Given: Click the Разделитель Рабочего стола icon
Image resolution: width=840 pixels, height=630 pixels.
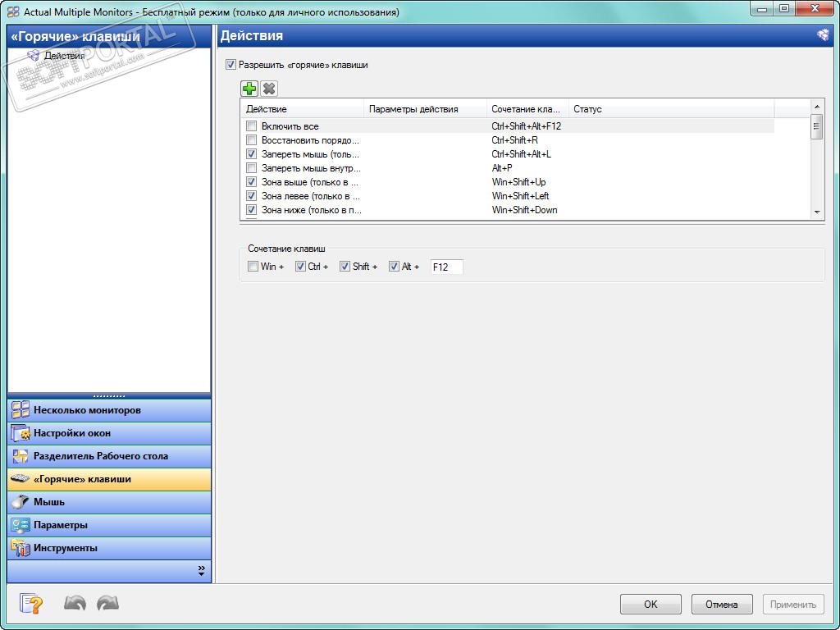Looking at the screenshot, I should pyautogui.click(x=21, y=456).
